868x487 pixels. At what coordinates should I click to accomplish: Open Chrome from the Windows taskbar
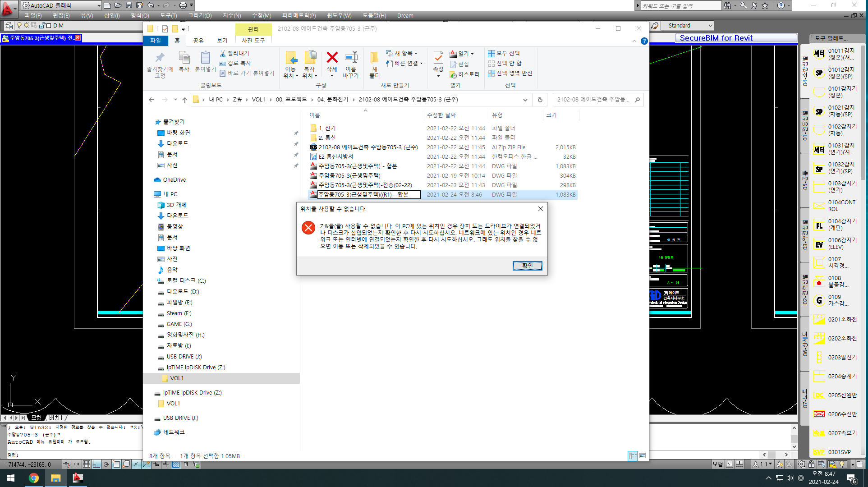[x=34, y=478]
